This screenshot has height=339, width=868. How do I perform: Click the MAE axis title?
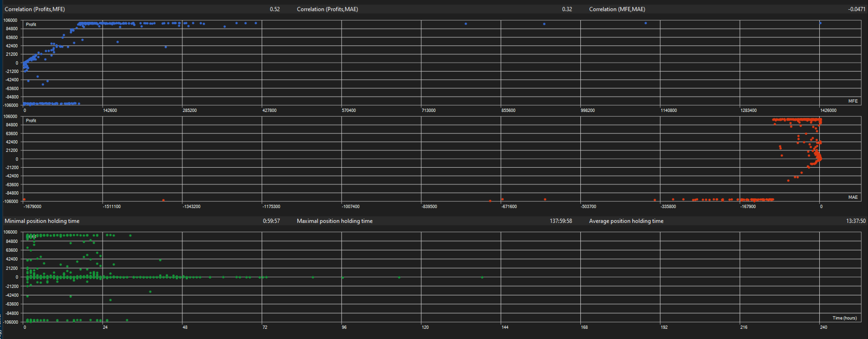click(x=853, y=197)
